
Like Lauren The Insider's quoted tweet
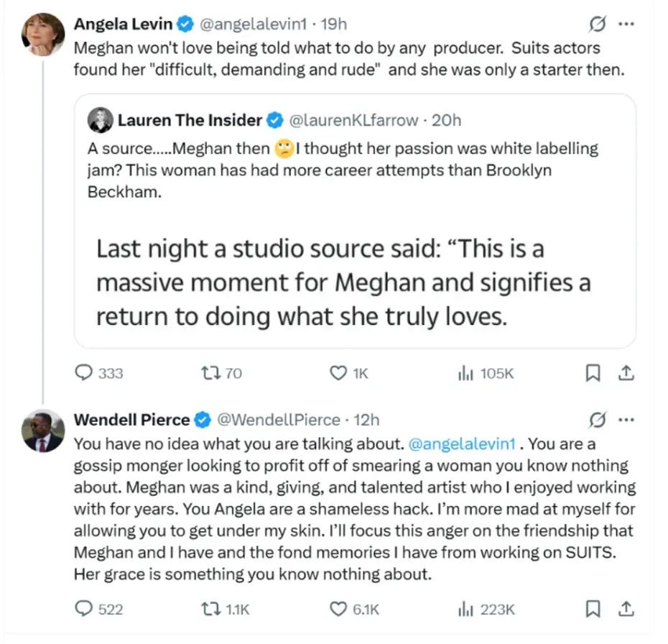pos(338,373)
